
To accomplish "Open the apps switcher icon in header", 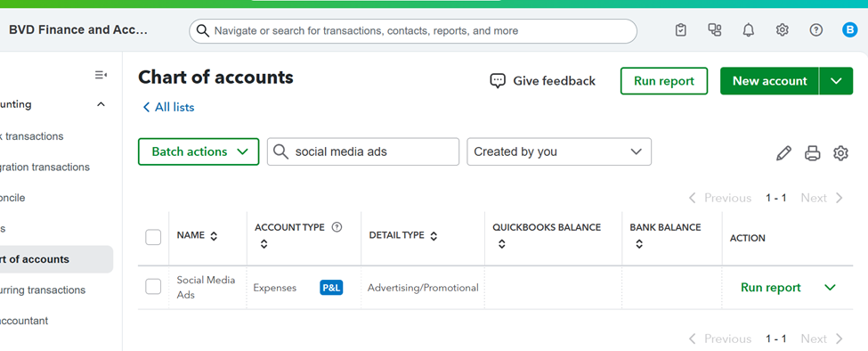I will (715, 30).
